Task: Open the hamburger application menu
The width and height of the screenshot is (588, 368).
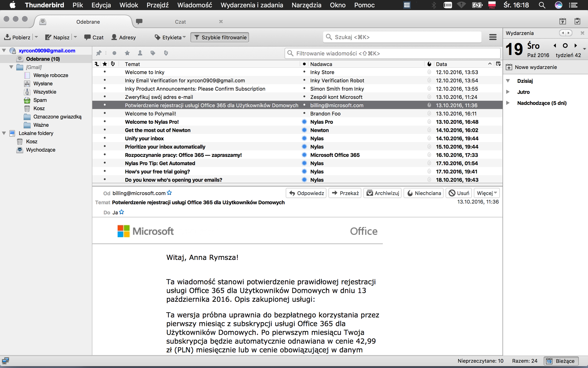Action: 493,37
